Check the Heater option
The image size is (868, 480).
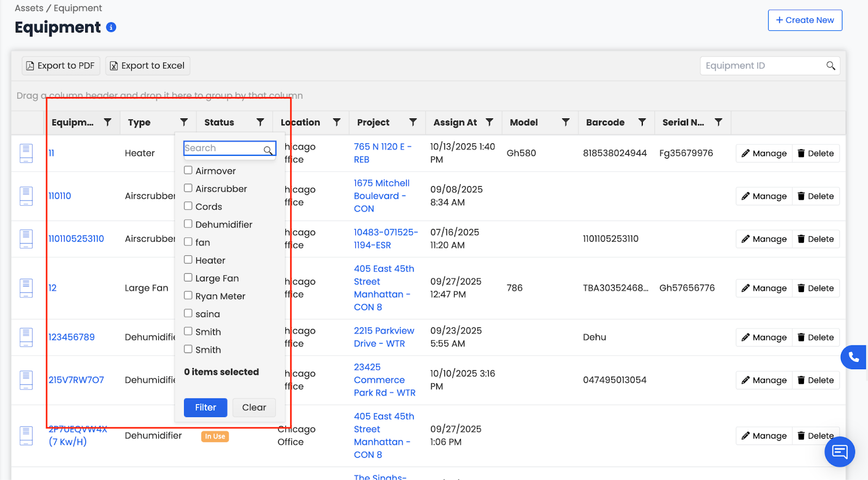(188, 260)
